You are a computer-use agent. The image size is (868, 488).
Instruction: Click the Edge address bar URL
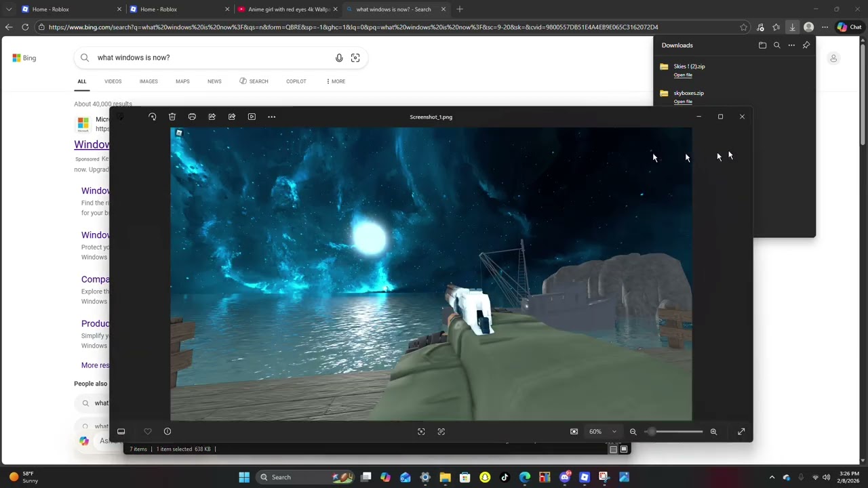(x=353, y=27)
